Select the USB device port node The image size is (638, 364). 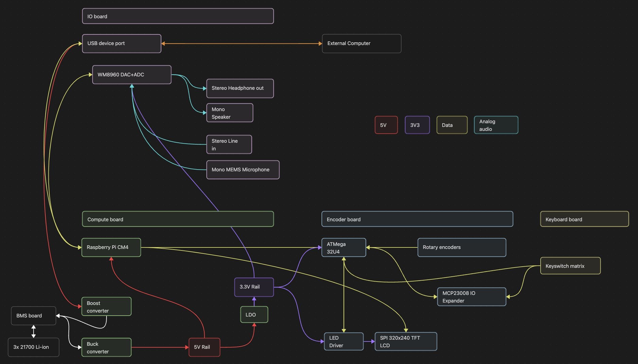121,44
